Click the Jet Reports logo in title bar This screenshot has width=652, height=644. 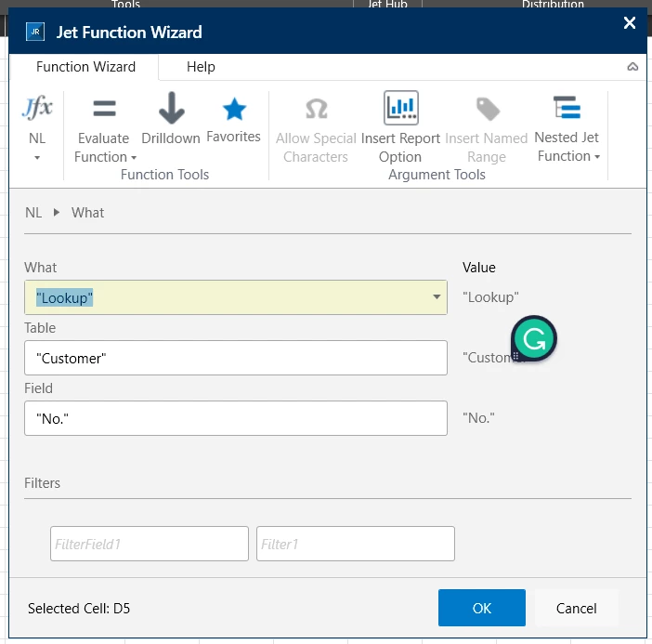35,32
